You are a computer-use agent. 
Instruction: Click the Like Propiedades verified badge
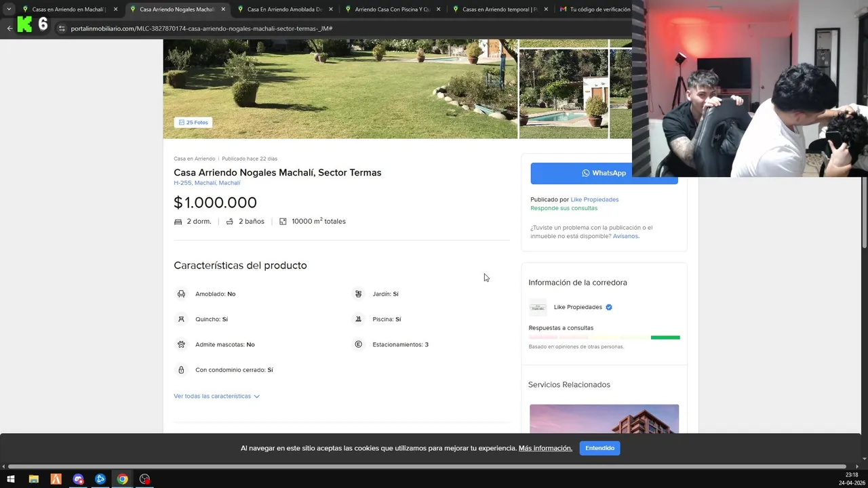[609, 307]
